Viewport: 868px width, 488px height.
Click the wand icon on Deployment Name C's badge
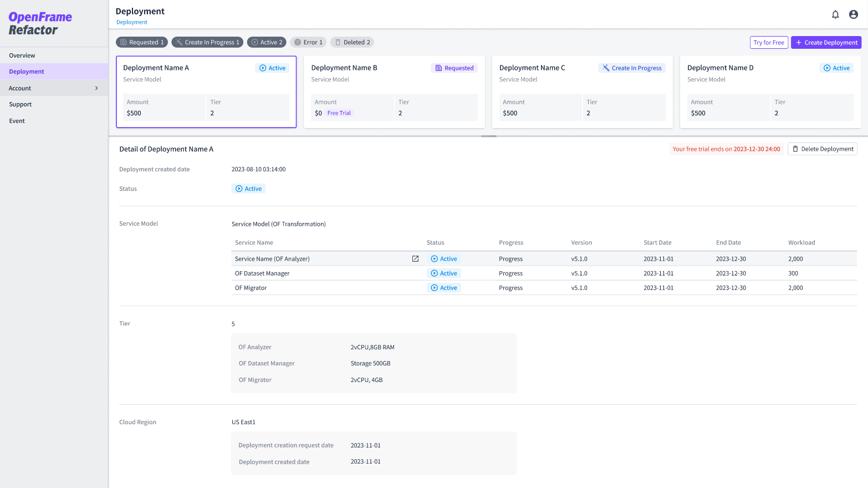point(605,68)
